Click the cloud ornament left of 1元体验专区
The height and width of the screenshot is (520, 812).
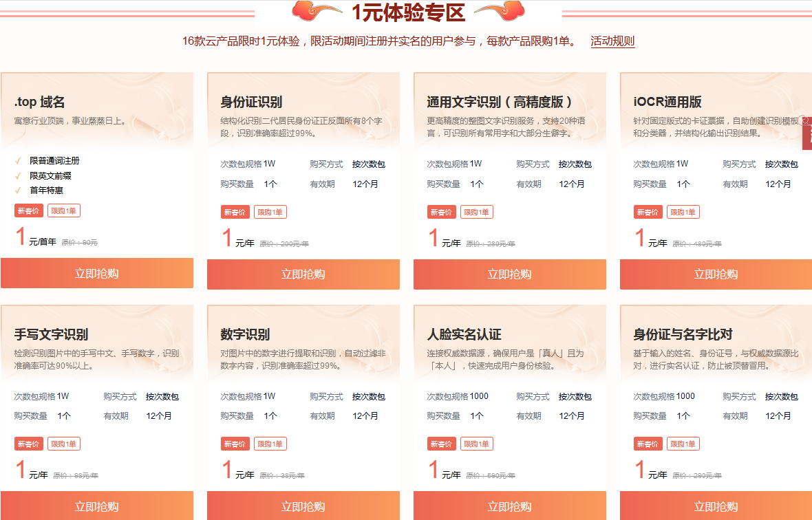pos(317,10)
